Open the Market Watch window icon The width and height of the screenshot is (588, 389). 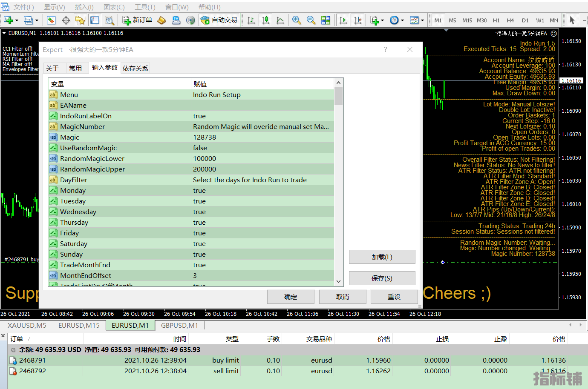click(51, 20)
